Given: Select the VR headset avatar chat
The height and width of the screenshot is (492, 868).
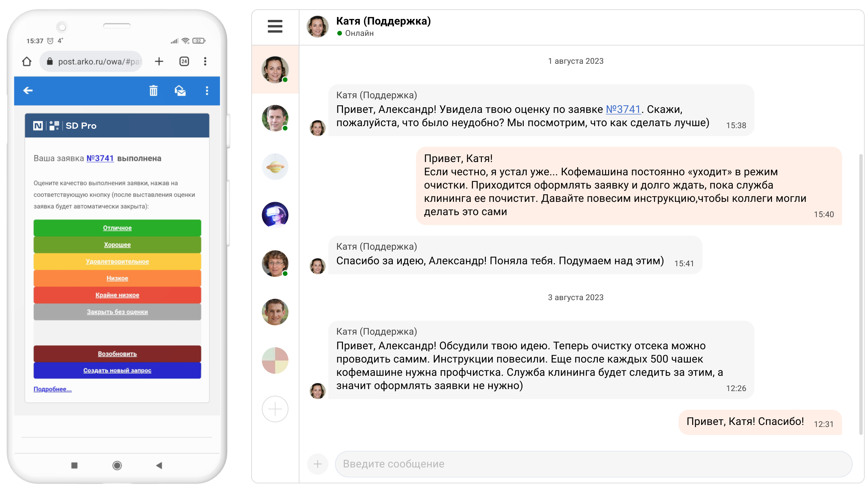Looking at the screenshot, I should pyautogui.click(x=274, y=214).
